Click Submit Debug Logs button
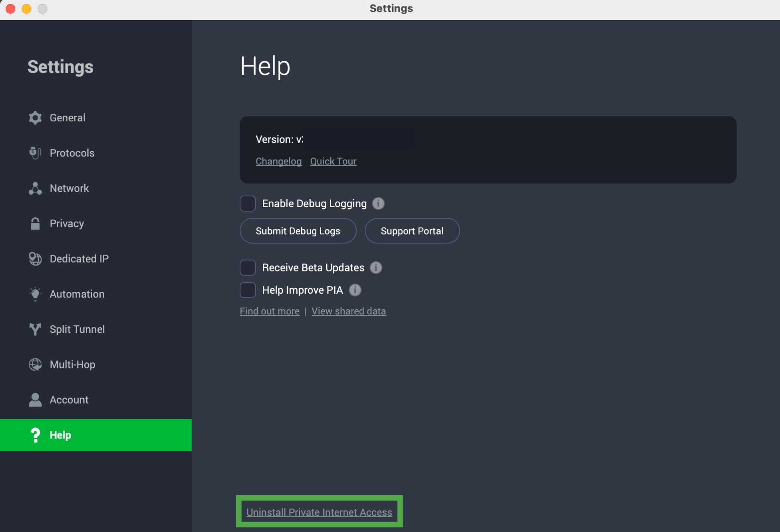 point(298,231)
